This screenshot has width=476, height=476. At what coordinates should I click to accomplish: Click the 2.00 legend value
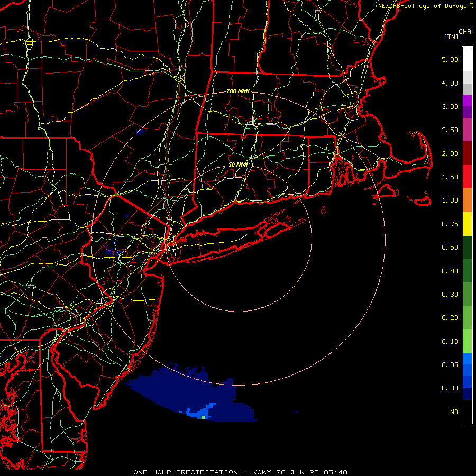coord(450,153)
